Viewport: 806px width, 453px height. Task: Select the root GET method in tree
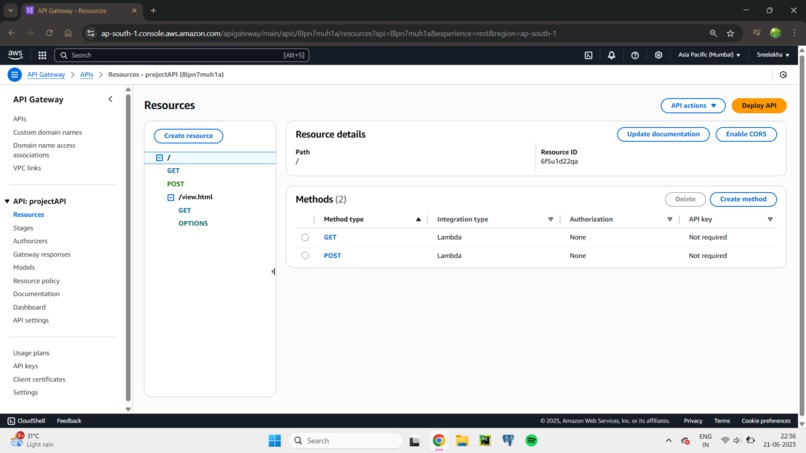point(173,171)
